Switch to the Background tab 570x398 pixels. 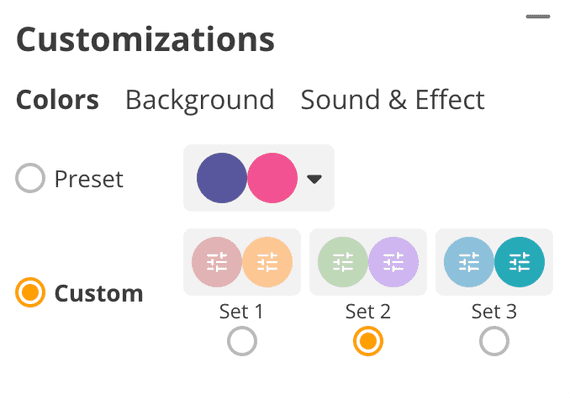[x=200, y=100]
